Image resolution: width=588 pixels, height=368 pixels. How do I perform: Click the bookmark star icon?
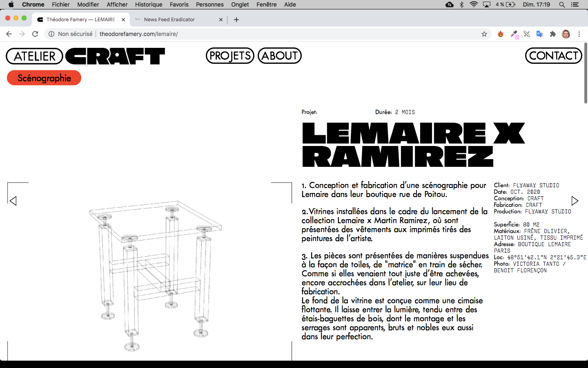484,34
